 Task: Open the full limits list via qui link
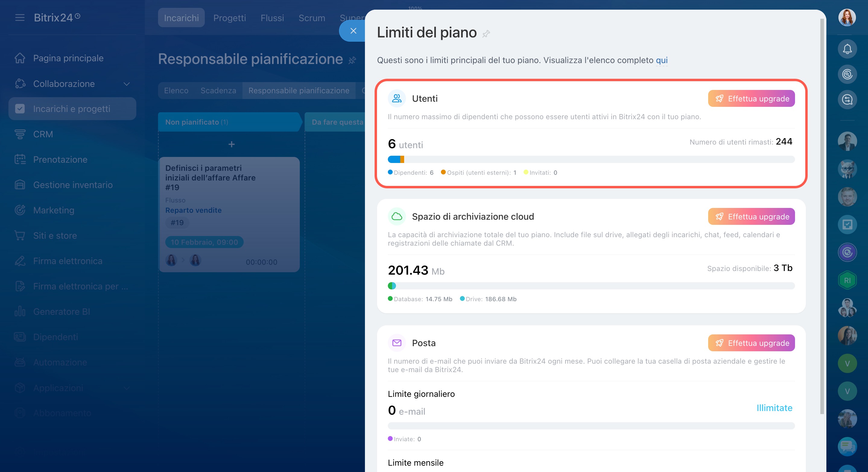click(661, 60)
